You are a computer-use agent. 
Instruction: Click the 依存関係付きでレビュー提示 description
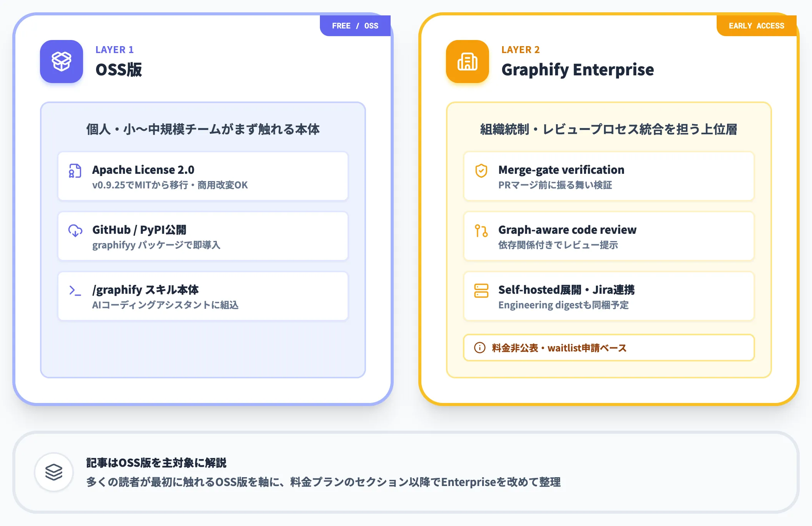558,245
